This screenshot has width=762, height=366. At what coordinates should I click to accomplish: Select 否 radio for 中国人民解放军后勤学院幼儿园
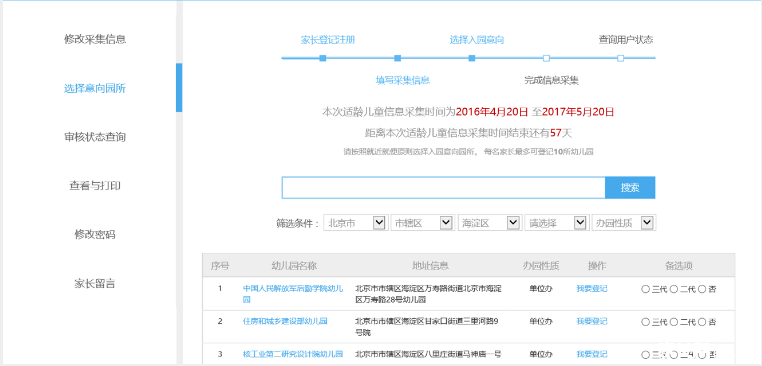[702, 289]
